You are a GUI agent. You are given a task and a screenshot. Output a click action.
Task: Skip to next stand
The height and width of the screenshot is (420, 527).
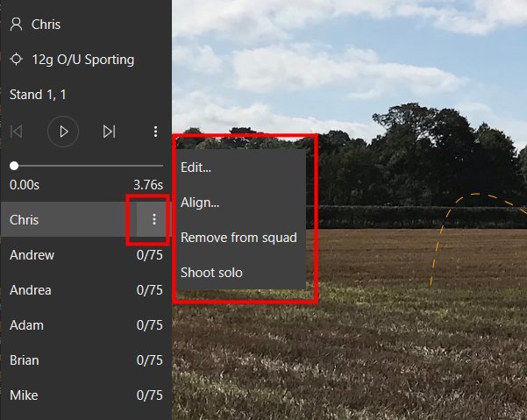pyautogui.click(x=109, y=132)
